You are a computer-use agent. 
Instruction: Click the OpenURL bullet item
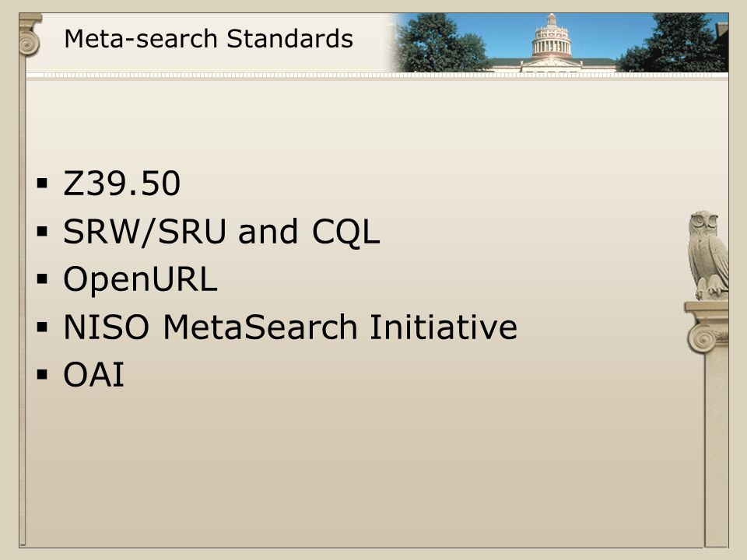click(x=141, y=279)
